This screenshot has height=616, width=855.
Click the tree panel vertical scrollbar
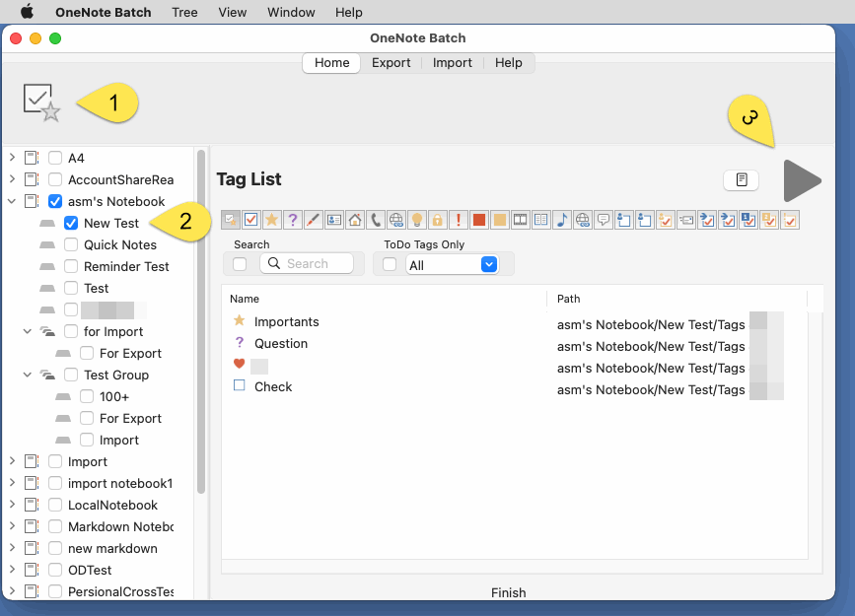coord(200,321)
